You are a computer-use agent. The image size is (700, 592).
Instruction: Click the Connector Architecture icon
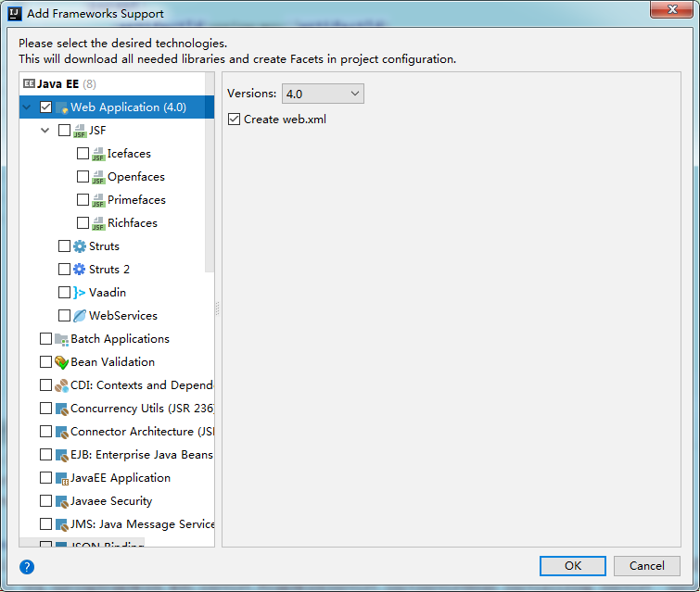(61, 432)
